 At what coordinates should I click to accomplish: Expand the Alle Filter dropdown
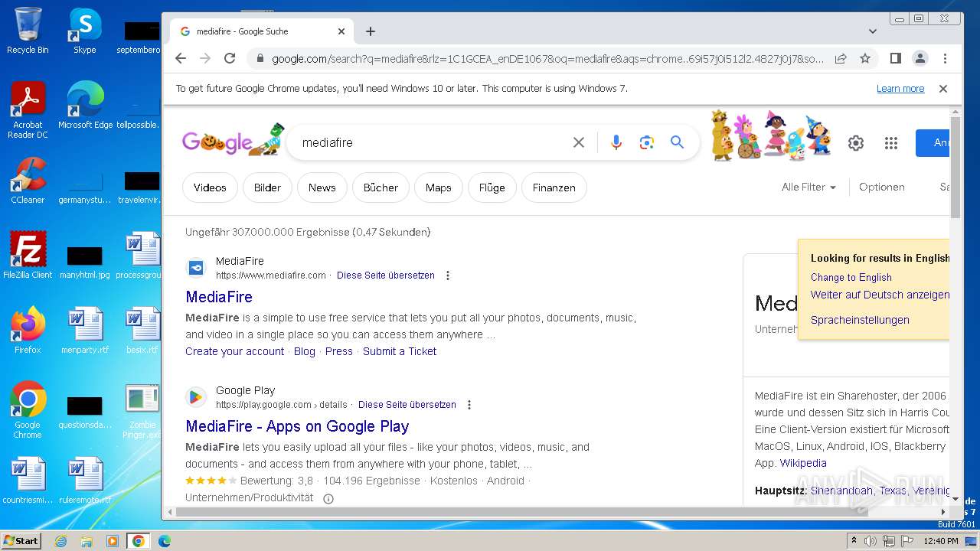tap(808, 187)
